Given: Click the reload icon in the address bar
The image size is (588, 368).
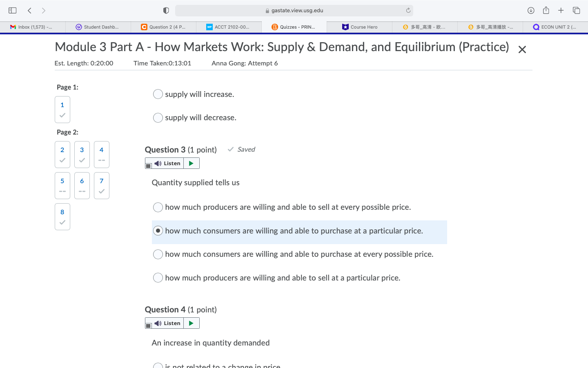Looking at the screenshot, I should (x=408, y=10).
